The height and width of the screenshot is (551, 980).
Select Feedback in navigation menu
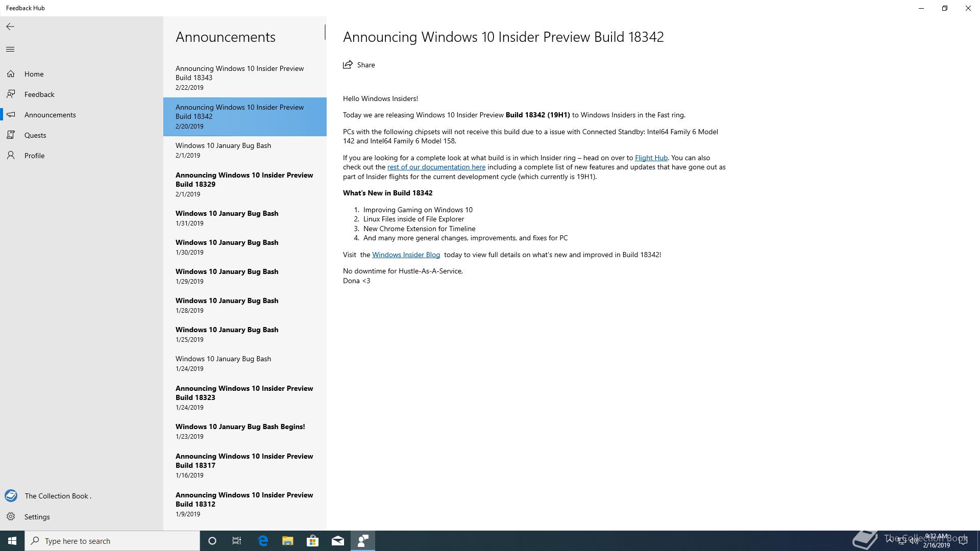coord(82,94)
